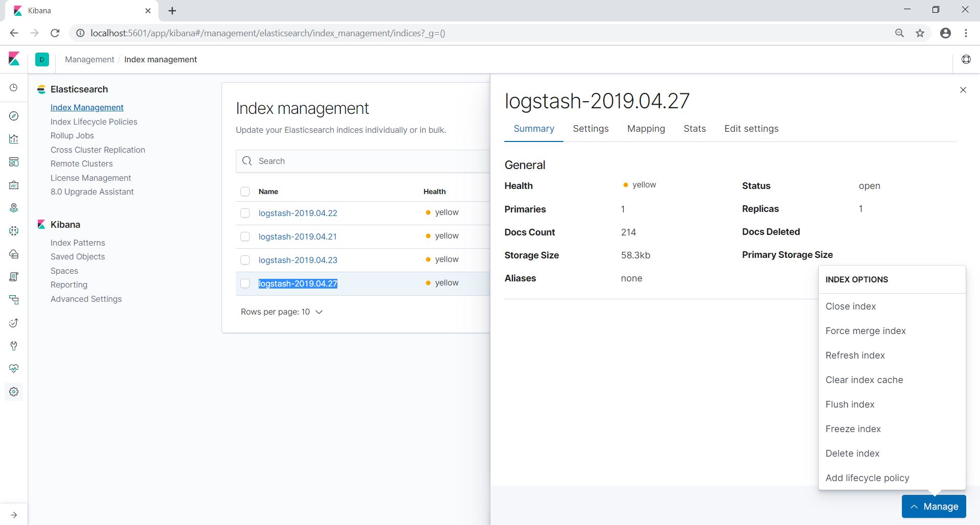Open Maps using the map pin icon
The height and width of the screenshot is (525, 980).
coord(14,208)
